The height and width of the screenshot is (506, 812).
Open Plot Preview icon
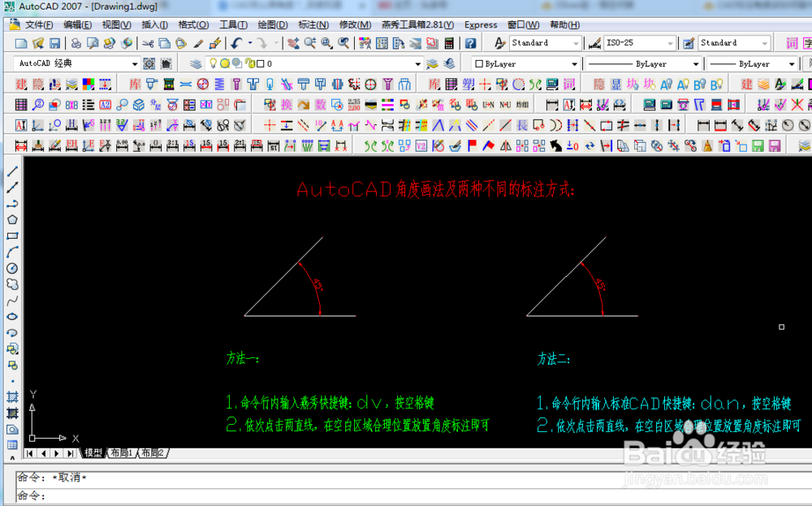click(x=93, y=44)
